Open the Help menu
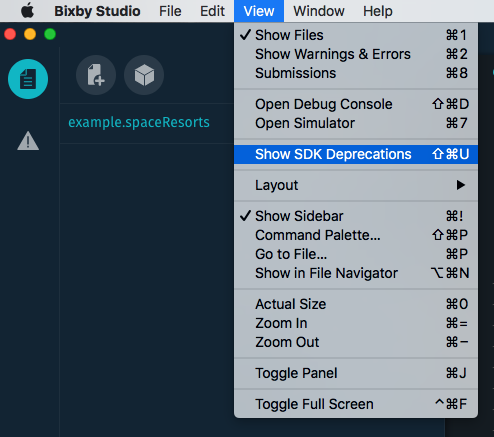 click(x=378, y=11)
